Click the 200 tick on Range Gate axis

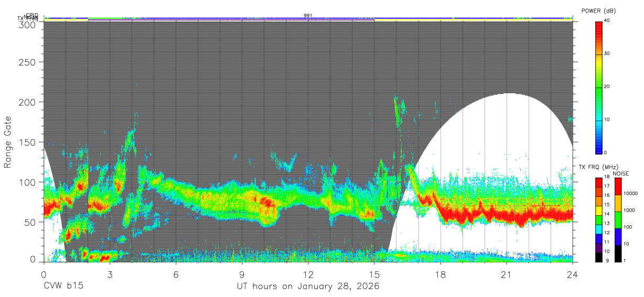click(27, 102)
